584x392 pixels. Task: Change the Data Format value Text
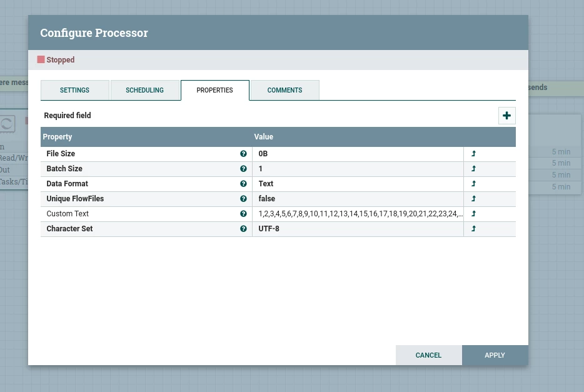358,184
